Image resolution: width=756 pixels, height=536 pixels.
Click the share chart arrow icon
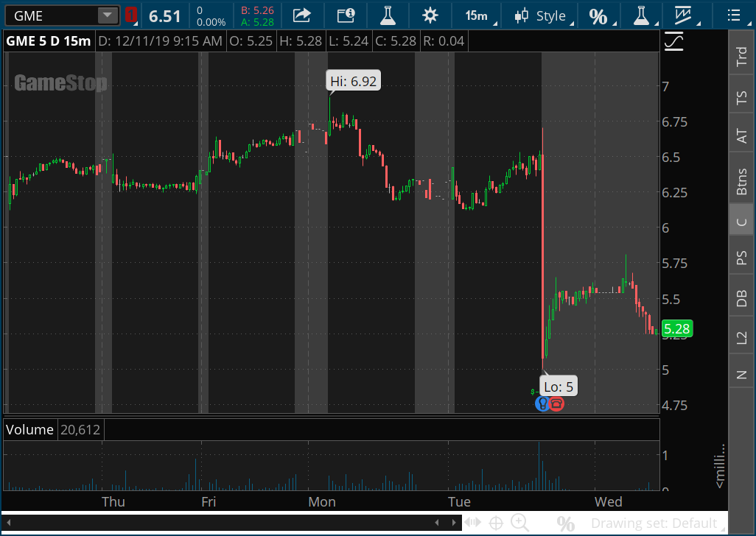[x=302, y=15]
